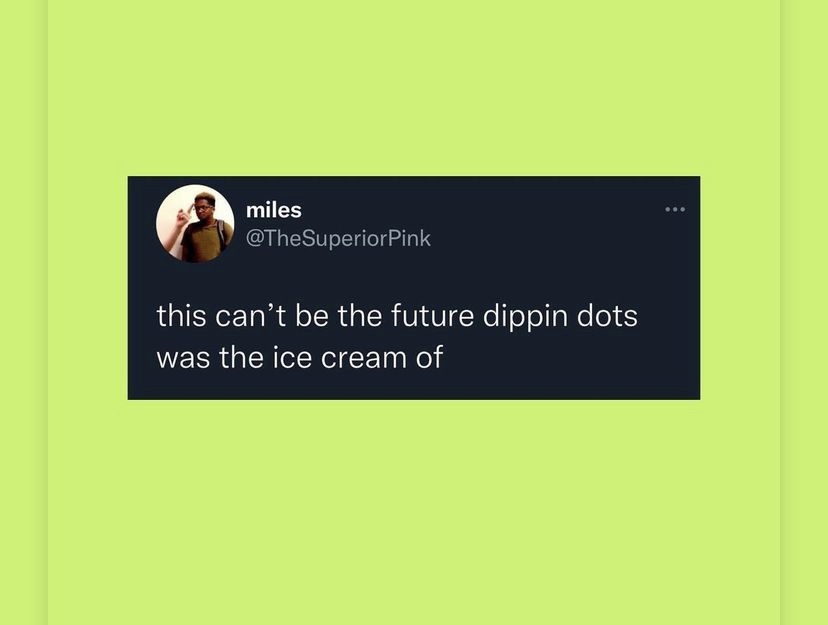This screenshot has width=828, height=625.
Task: Open the three-dot more options menu
Action: click(x=675, y=210)
